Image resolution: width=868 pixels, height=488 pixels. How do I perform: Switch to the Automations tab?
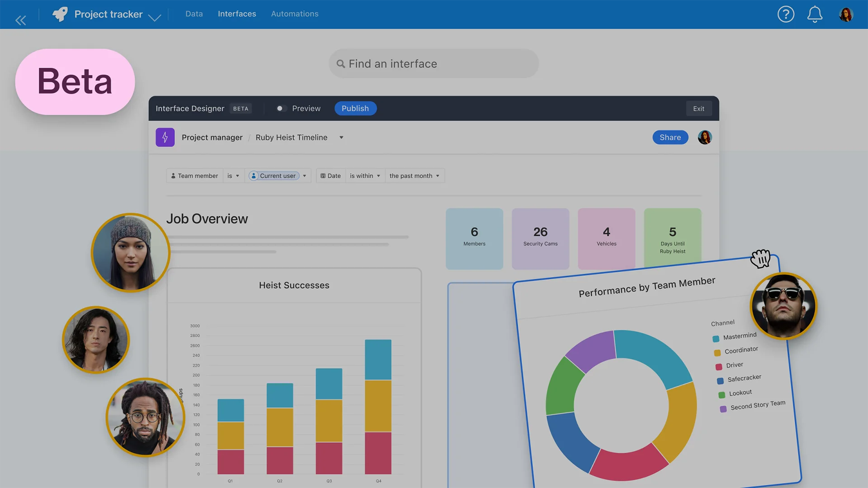[295, 14]
